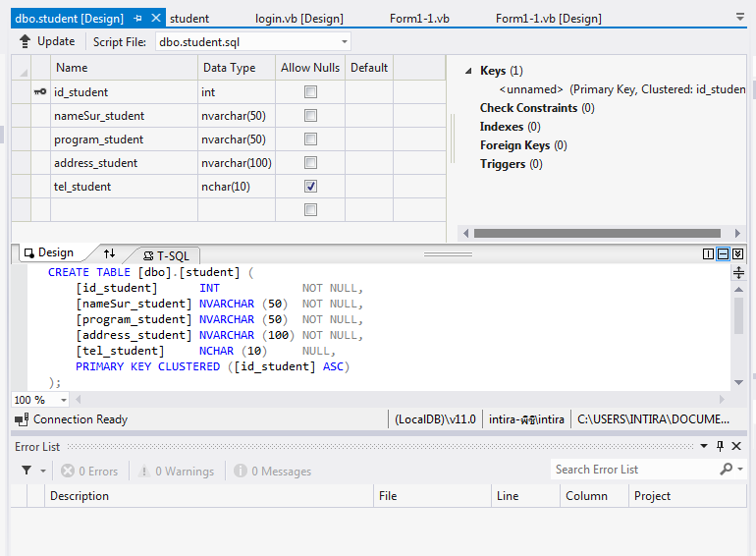
Task: Toggle Allow Nulls in the empty new row
Action: [x=310, y=210]
